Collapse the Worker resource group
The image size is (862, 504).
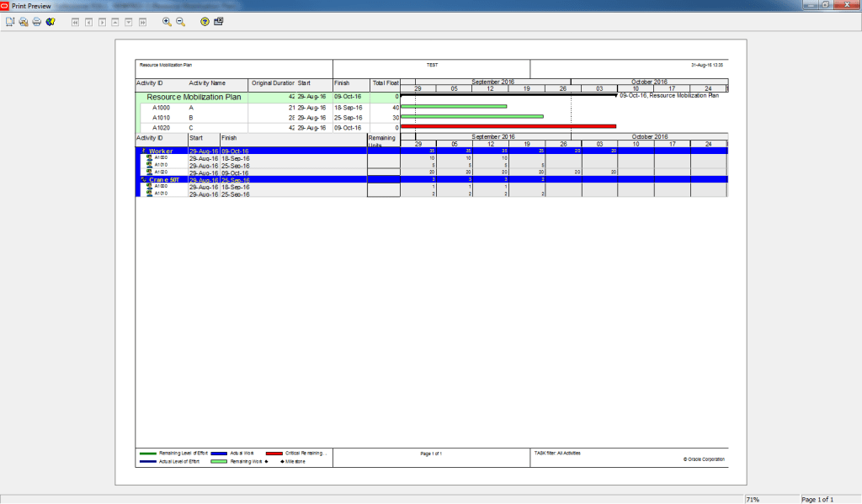(x=143, y=151)
